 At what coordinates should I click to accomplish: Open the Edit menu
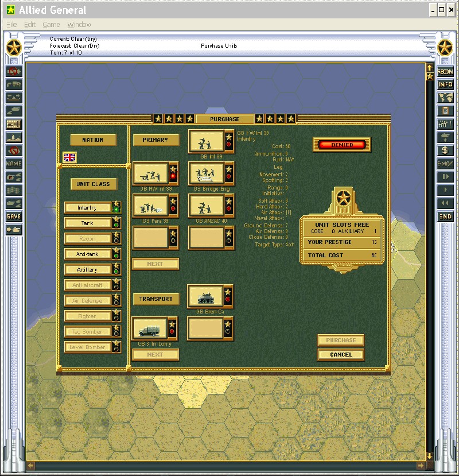30,25
